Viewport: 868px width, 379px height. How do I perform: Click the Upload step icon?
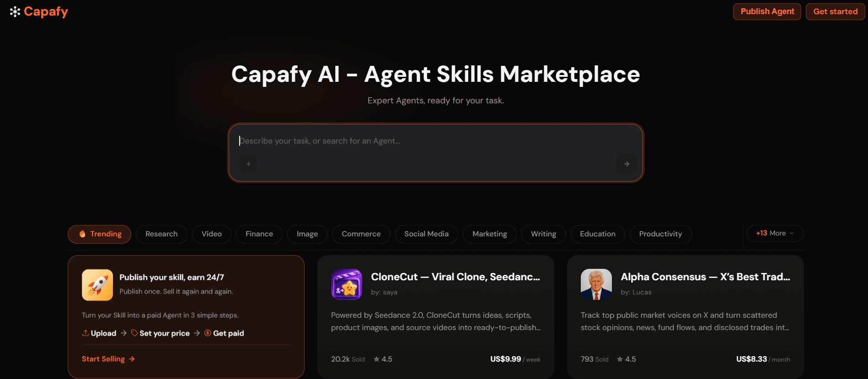point(86,333)
